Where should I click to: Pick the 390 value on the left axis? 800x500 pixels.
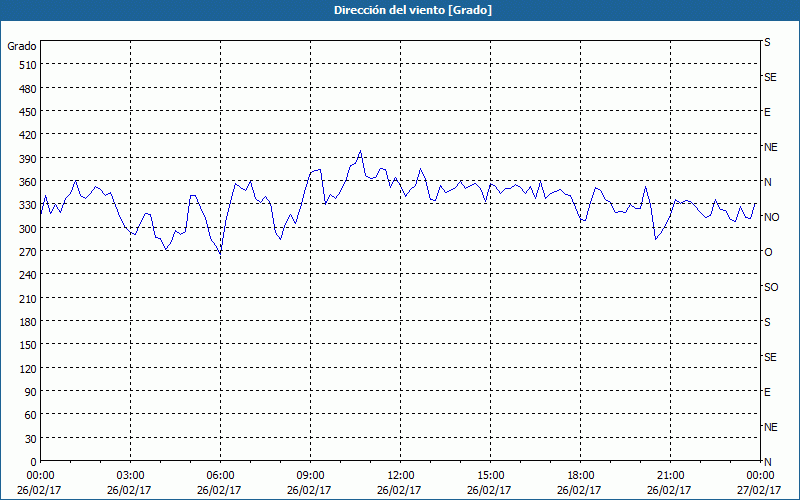coord(29,159)
